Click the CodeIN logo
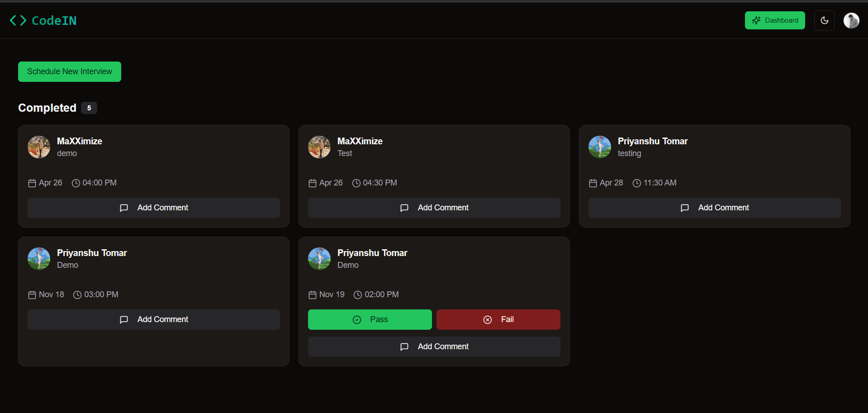 [43, 20]
